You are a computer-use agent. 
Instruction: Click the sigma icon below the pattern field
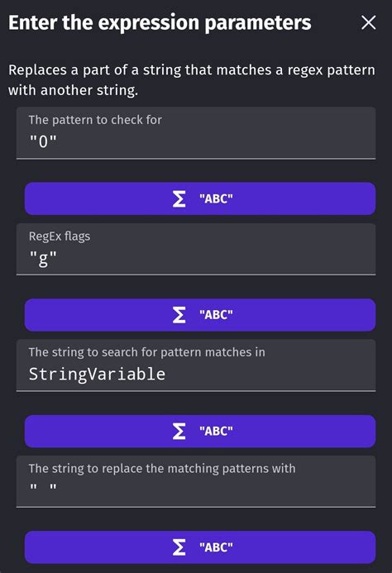179,198
